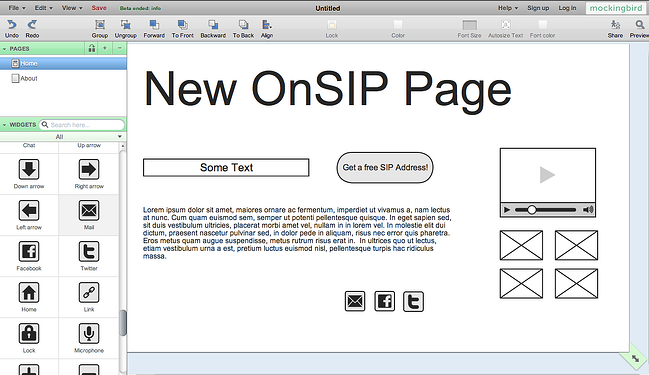The height and width of the screenshot is (375, 649).
Task: Click the Font Size toolbar icon
Action: coord(469,25)
